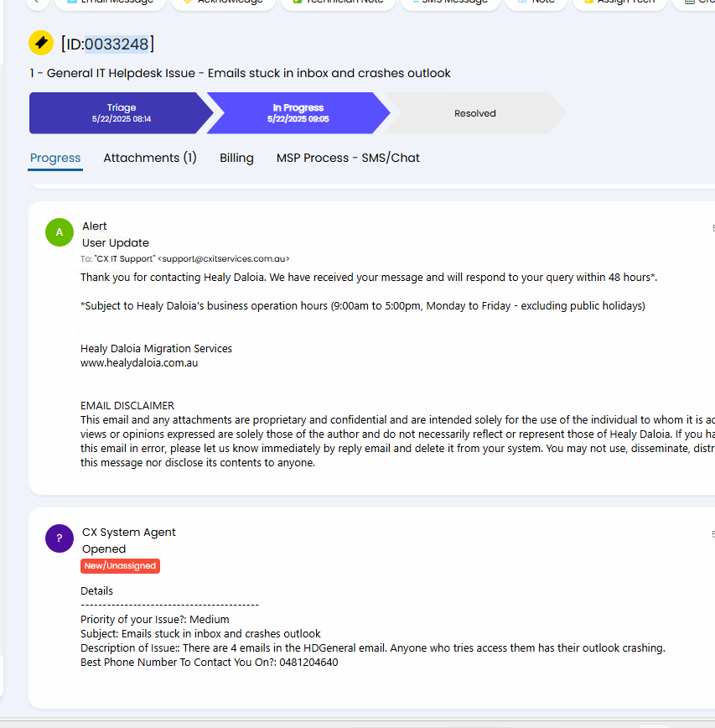This screenshot has height=728, width=715.
Task: Click the New/Unassigned status badge
Action: pyautogui.click(x=120, y=566)
